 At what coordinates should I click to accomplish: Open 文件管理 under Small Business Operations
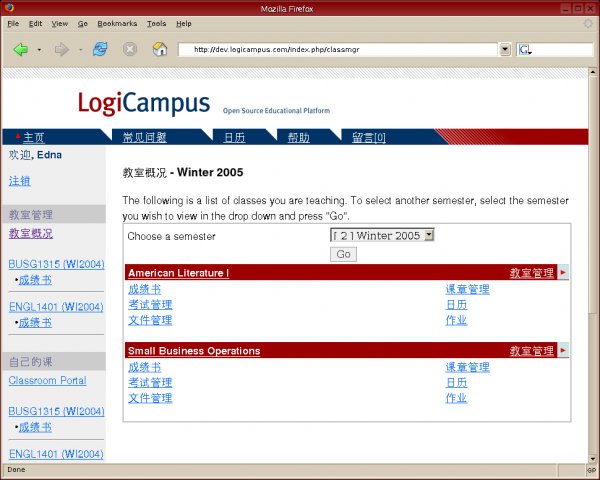coord(150,398)
